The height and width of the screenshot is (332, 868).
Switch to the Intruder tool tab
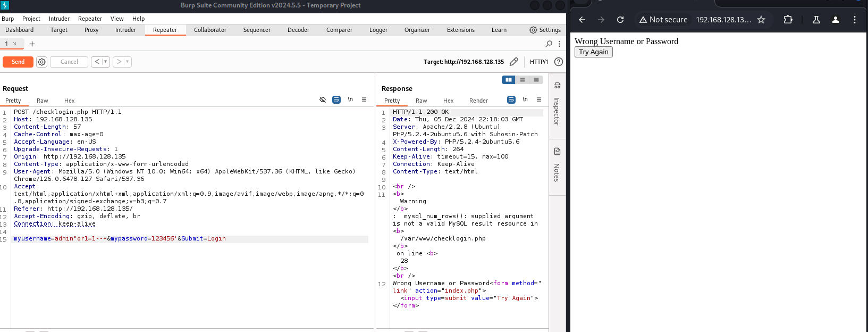125,30
